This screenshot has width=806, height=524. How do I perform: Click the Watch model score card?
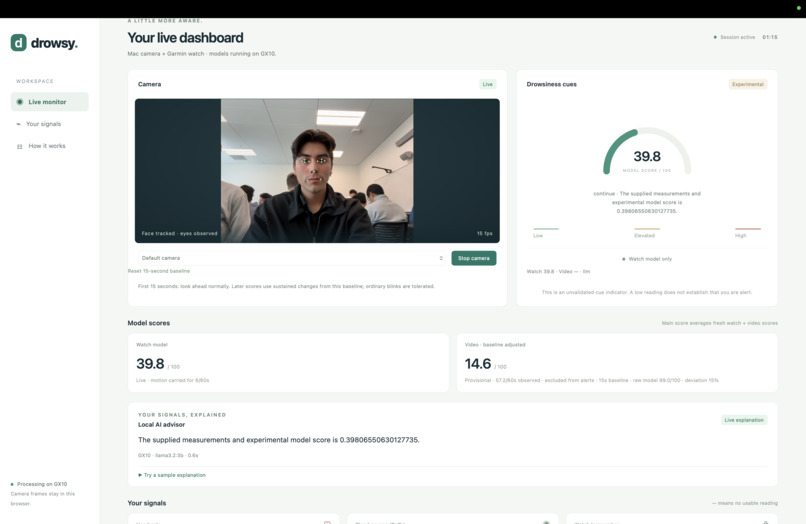(x=288, y=363)
